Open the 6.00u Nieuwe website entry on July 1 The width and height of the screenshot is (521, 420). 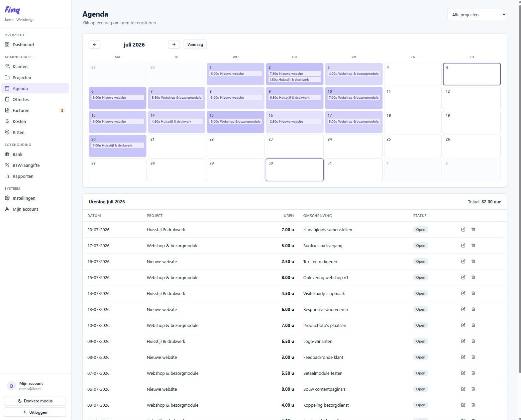click(x=236, y=74)
